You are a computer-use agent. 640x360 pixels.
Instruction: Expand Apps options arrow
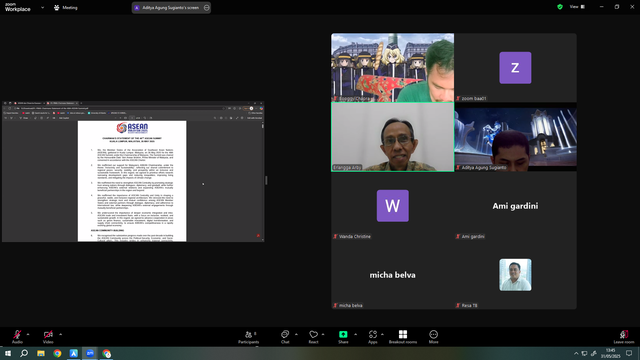[x=382, y=335]
